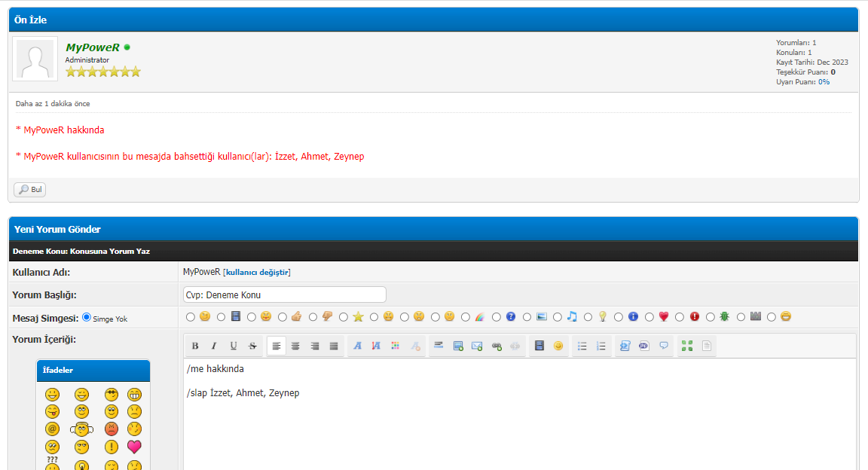Click the strikethrough toolbar icon
The image size is (868, 470).
(252, 346)
